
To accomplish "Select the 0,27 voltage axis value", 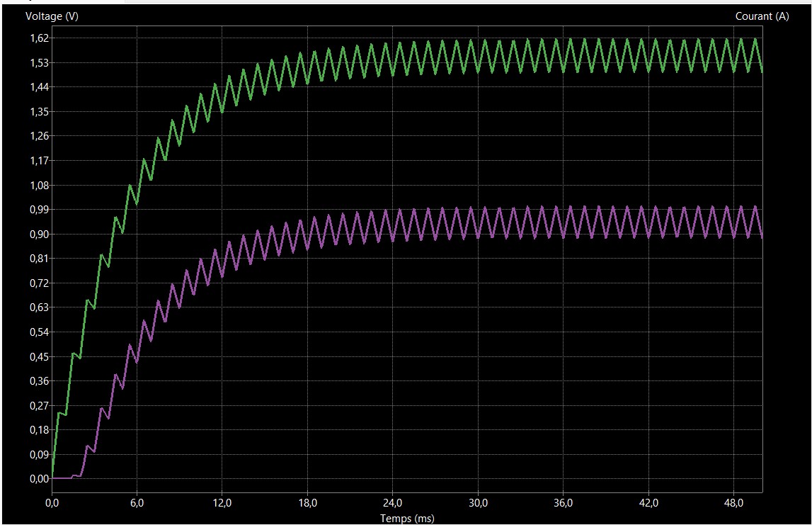I will click(x=40, y=406).
